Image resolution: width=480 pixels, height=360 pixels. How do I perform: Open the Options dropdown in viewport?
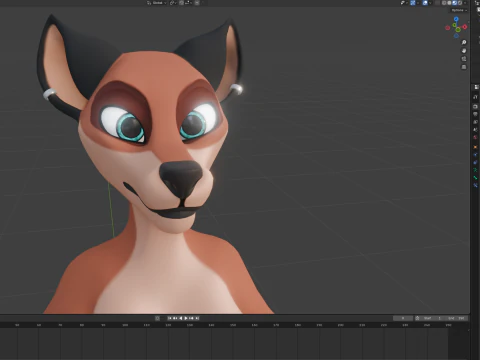459,10
